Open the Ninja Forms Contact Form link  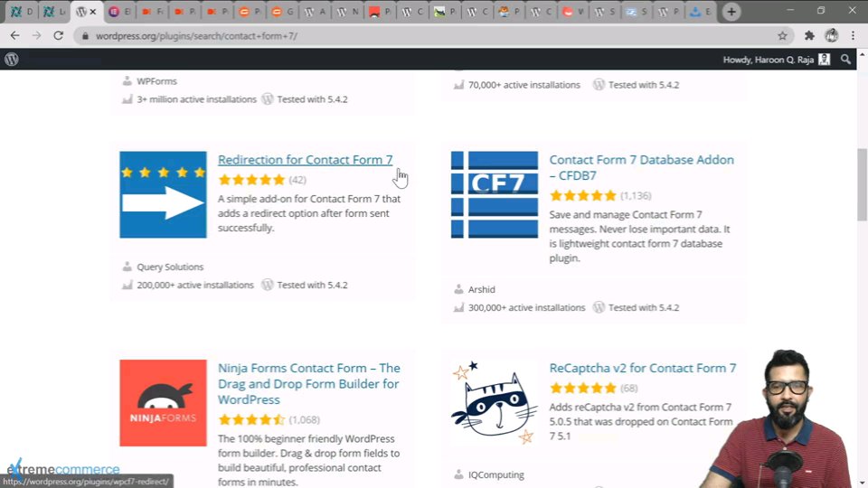point(309,383)
